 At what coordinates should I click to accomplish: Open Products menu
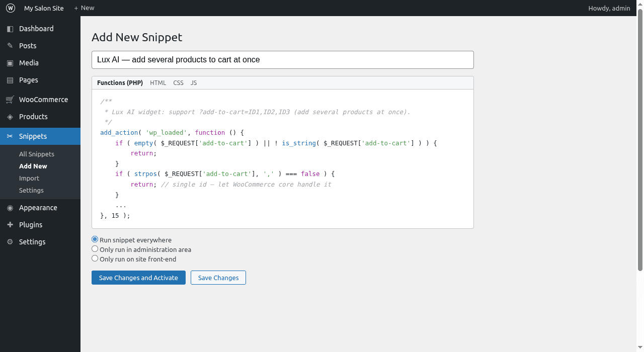(x=40, y=117)
